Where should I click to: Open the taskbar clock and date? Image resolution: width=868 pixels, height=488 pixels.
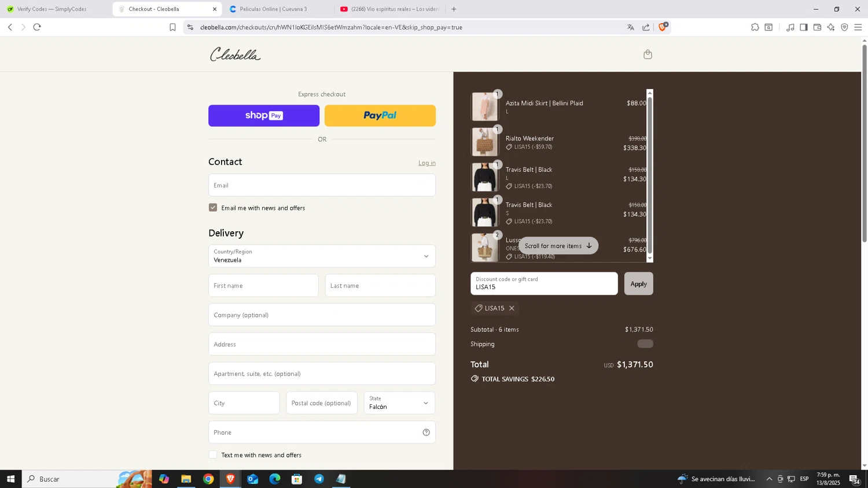[x=828, y=479]
